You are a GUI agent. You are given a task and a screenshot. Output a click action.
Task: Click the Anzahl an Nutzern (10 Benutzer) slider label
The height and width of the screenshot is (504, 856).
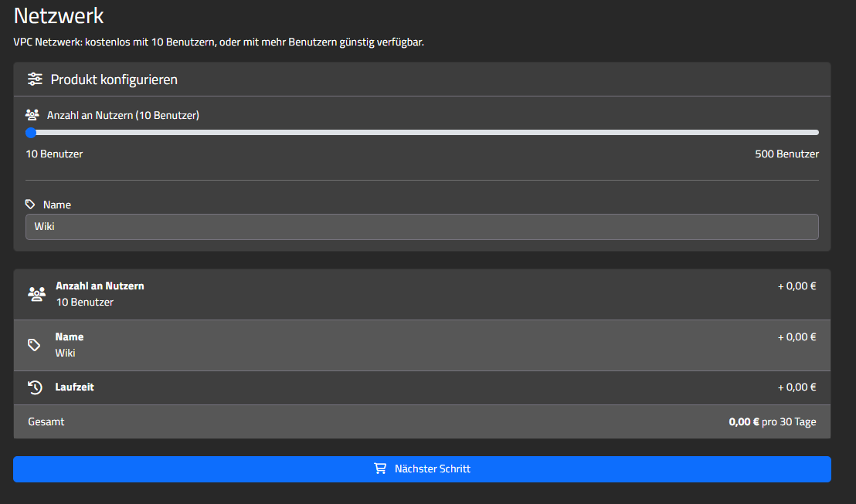[123, 115]
